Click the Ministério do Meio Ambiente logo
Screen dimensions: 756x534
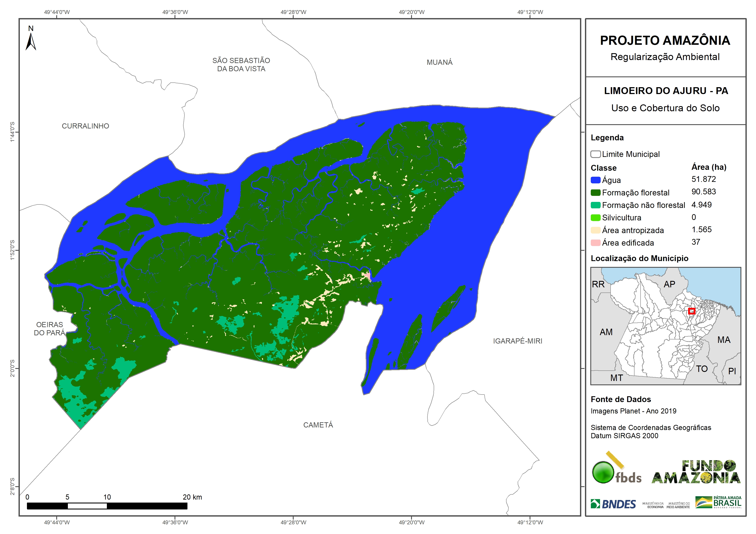[678, 505]
